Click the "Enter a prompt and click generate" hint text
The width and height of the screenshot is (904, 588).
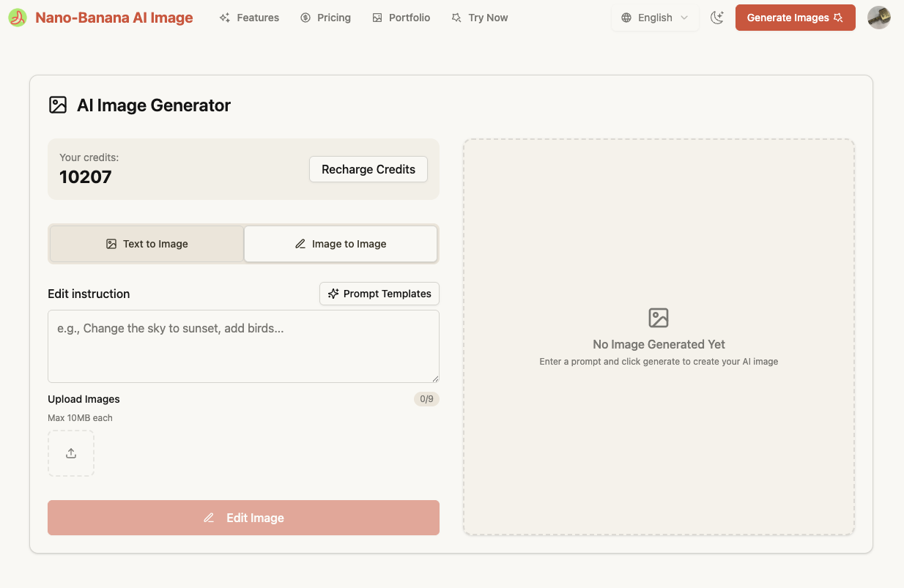[659, 362]
